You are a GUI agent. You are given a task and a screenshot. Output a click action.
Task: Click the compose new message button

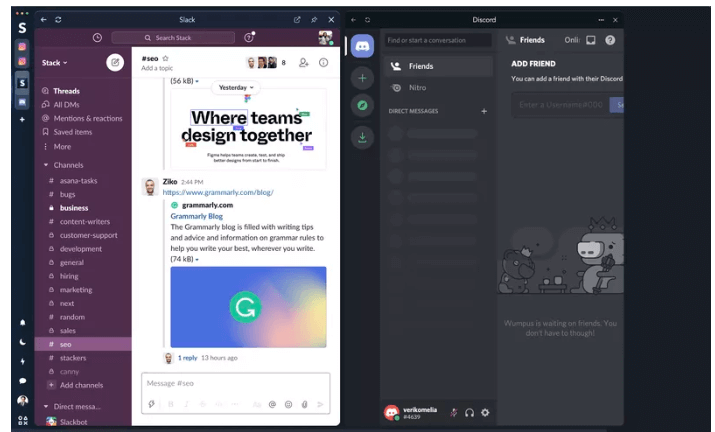(x=115, y=63)
